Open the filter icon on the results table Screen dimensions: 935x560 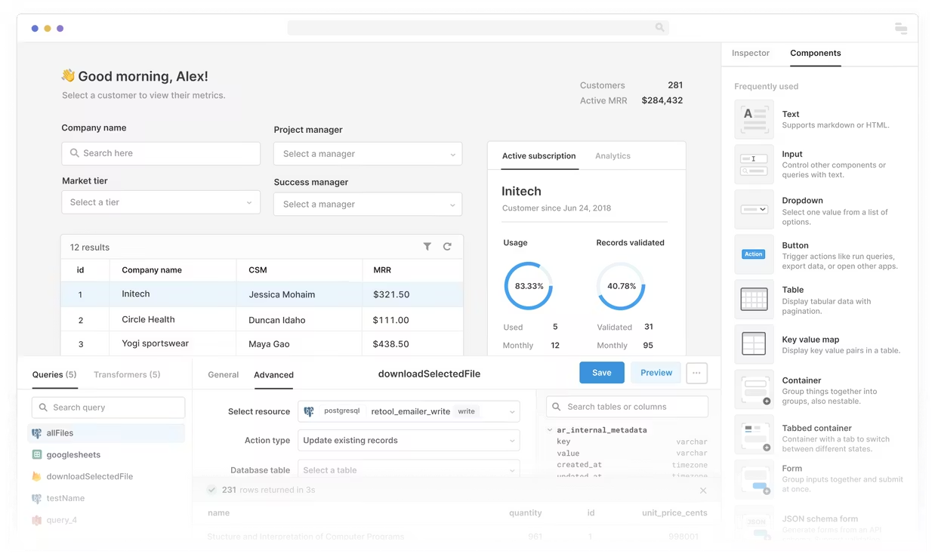coord(427,247)
